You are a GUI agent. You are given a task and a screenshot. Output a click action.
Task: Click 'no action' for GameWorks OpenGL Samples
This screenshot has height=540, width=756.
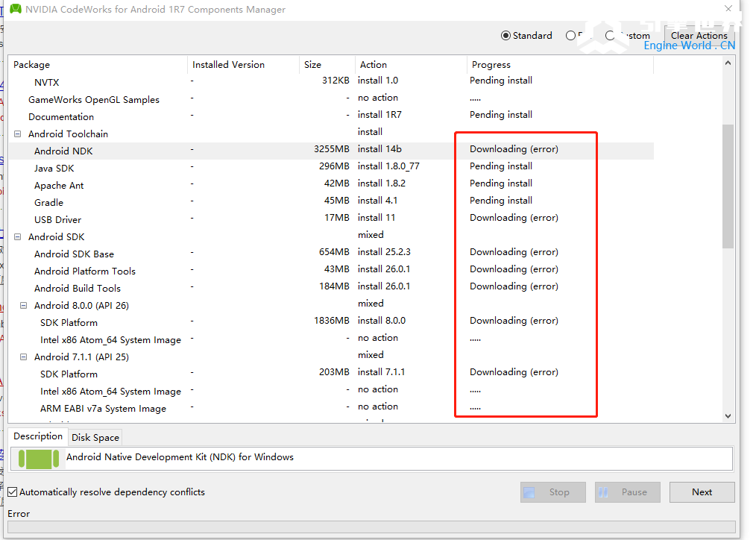pyautogui.click(x=378, y=98)
